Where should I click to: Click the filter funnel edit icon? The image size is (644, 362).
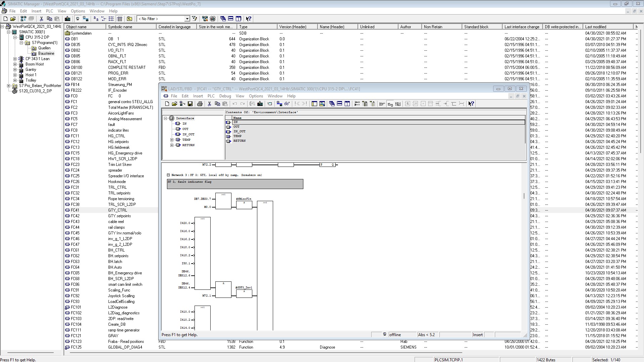[x=195, y=19]
